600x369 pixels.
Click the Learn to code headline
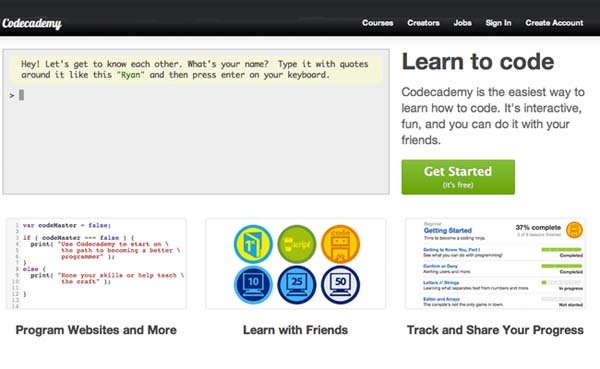[x=478, y=62]
